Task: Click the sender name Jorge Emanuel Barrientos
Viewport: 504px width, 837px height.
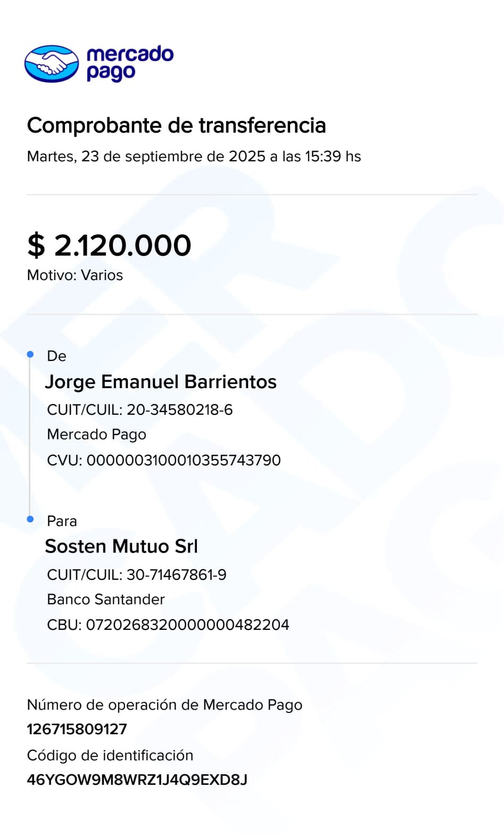Action: pyautogui.click(x=161, y=382)
